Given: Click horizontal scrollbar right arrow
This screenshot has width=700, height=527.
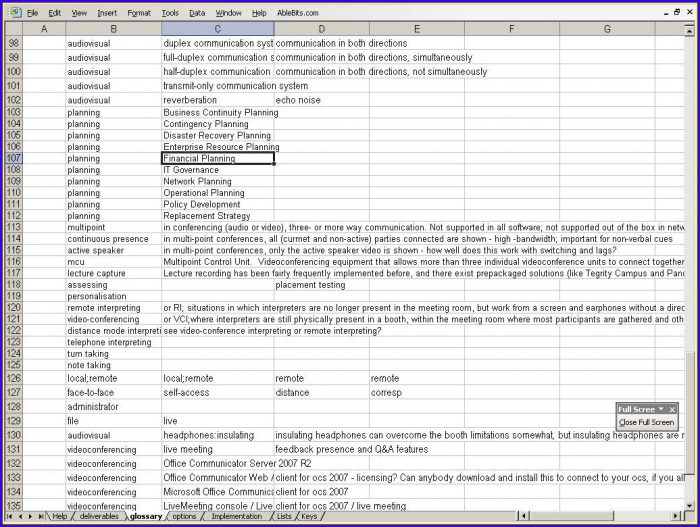Looking at the screenshot, I should point(675,516).
